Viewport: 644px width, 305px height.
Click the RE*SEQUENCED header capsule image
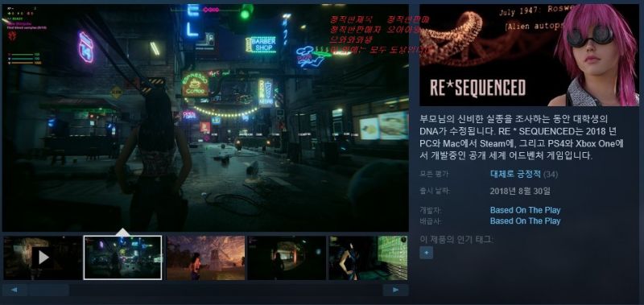(529, 55)
